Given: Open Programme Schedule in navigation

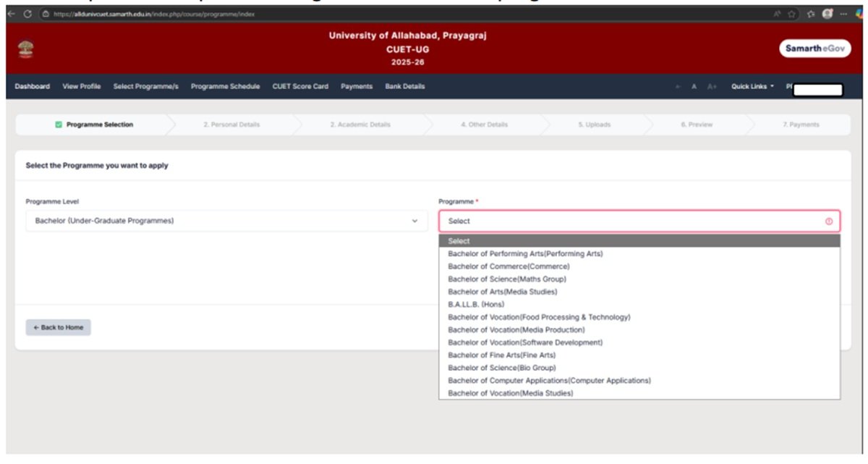Looking at the screenshot, I should click(x=225, y=87).
